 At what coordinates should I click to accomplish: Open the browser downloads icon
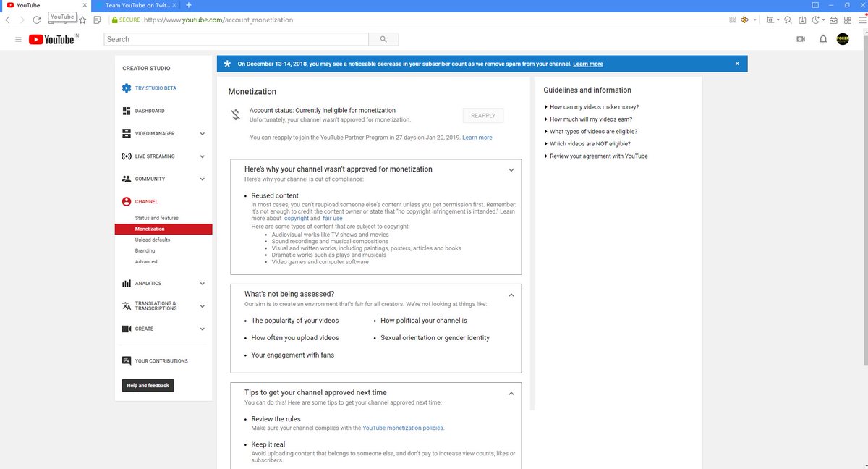(x=801, y=20)
